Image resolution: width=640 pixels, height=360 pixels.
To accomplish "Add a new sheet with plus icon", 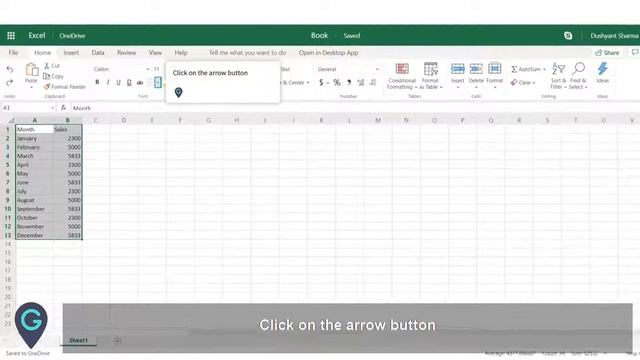I will pos(117,340).
